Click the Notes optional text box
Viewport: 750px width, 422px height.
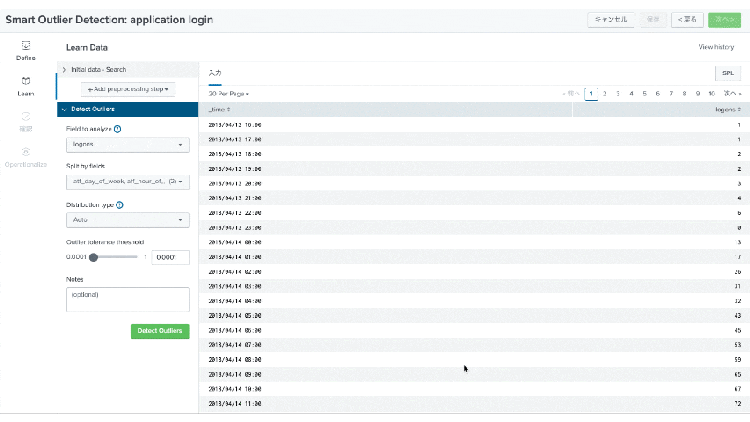coord(128,300)
